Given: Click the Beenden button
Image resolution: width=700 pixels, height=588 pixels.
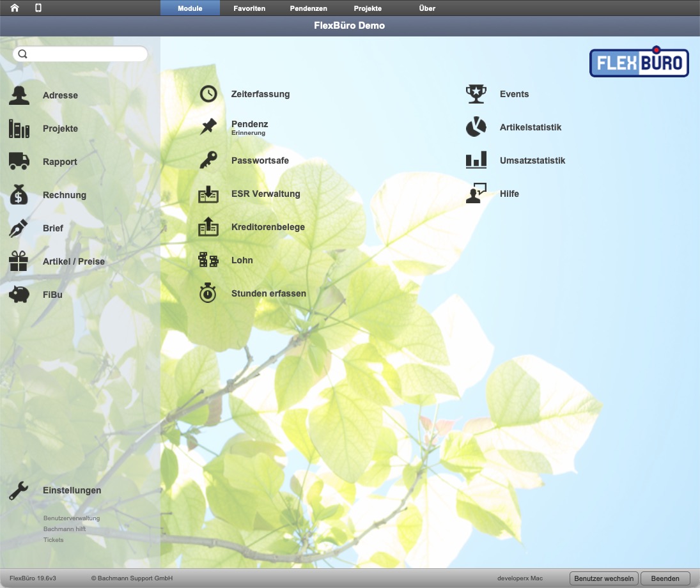Looking at the screenshot, I should click(665, 578).
